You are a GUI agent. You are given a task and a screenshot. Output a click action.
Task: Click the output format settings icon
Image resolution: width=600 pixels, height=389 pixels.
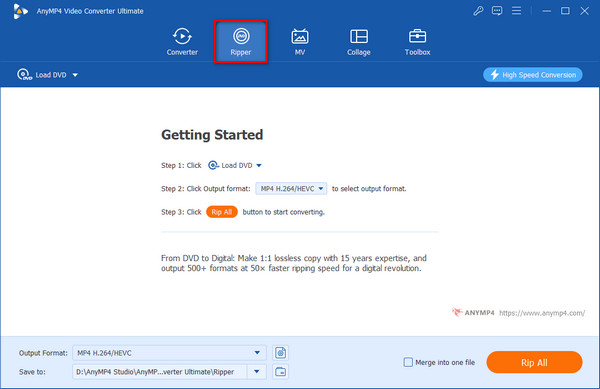point(280,353)
